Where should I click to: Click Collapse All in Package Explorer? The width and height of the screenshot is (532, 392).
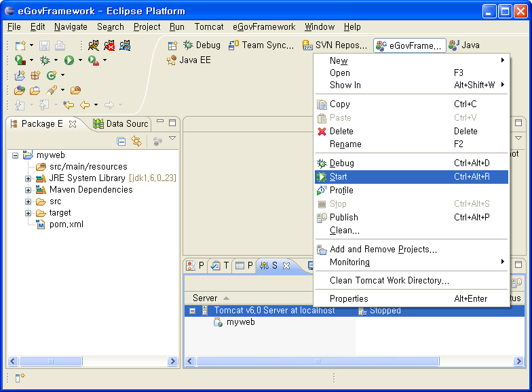pyautogui.click(x=121, y=141)
